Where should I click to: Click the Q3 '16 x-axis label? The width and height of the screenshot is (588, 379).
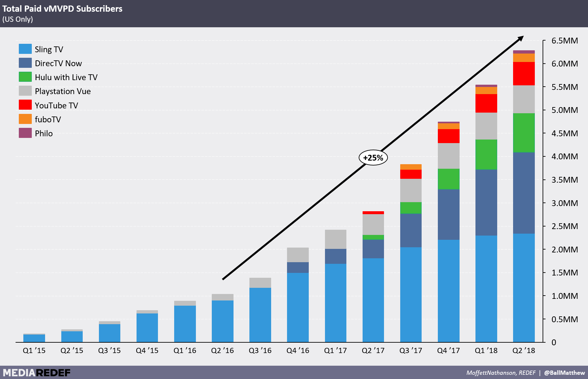pyautogui.click(x=260, y=350)
